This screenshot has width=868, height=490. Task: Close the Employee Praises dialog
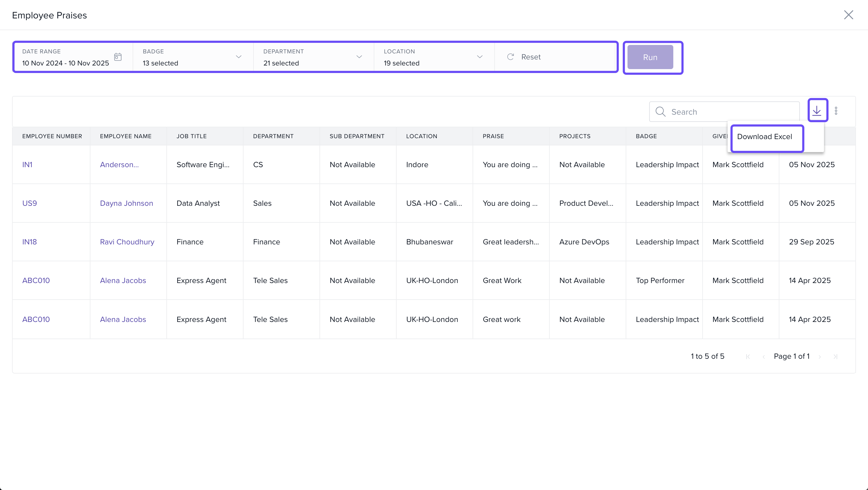(848, 15)
